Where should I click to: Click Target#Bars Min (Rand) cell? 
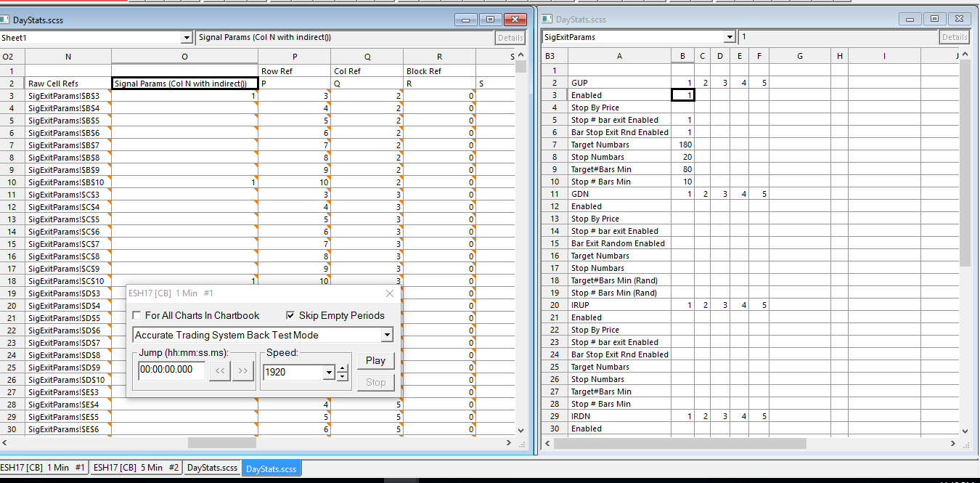[x=620, y=280]
